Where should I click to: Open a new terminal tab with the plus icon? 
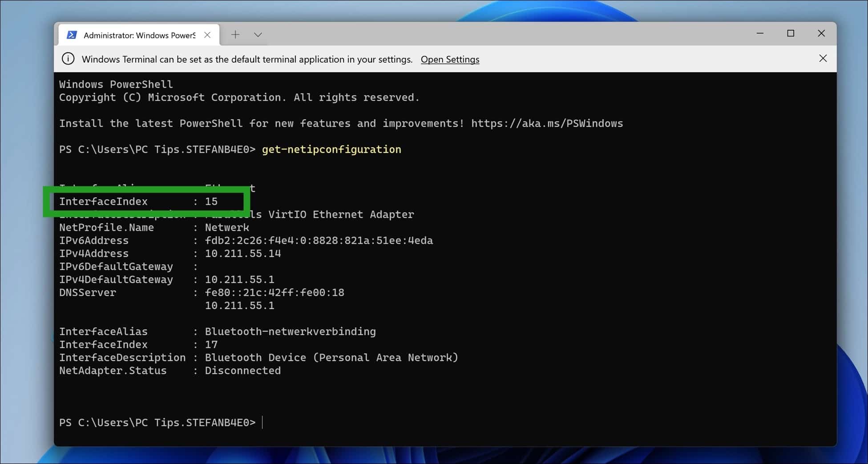point(235,34)
